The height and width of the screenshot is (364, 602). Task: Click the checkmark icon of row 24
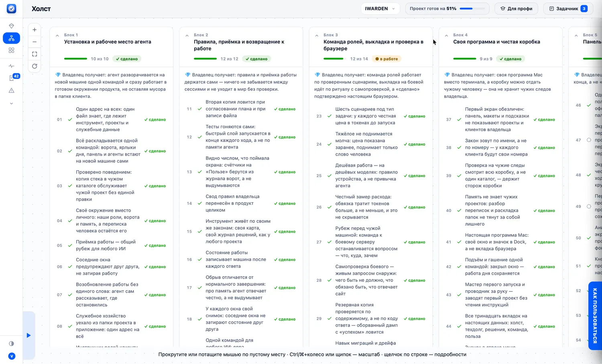[x=329, y=144]
